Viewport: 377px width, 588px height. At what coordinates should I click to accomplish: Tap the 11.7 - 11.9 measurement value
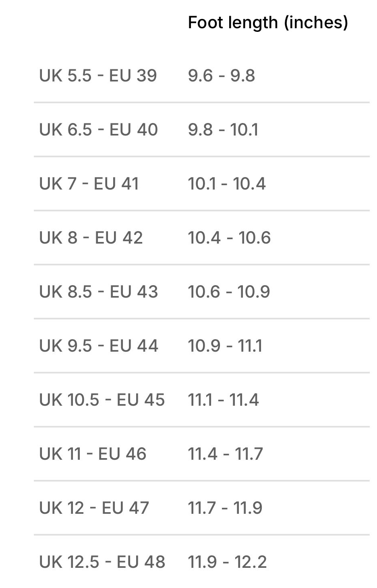click(x=225, y=508)
